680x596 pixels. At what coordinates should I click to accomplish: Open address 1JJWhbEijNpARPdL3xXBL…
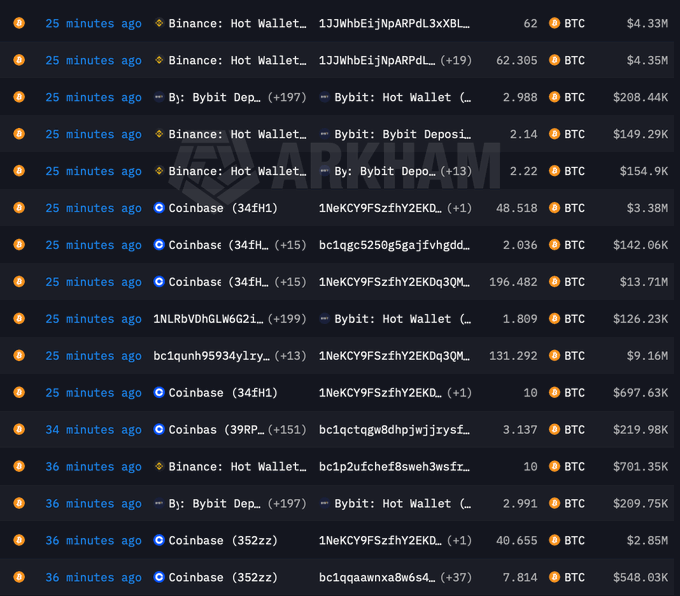(394, 23)
